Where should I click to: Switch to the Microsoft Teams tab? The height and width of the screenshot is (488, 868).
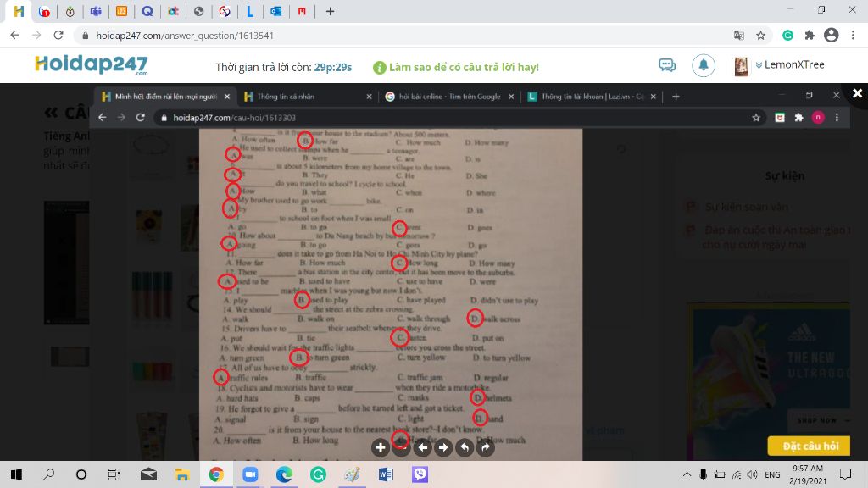(96, 11)
